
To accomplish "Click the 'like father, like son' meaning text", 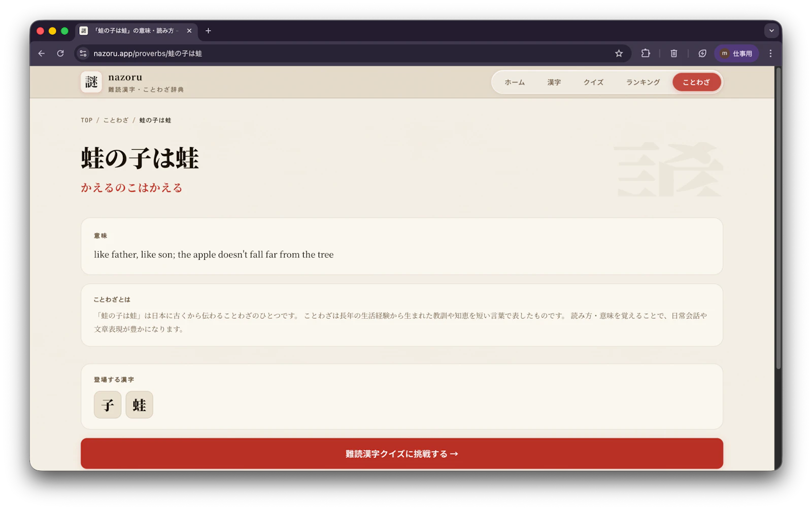I will 214,254.
